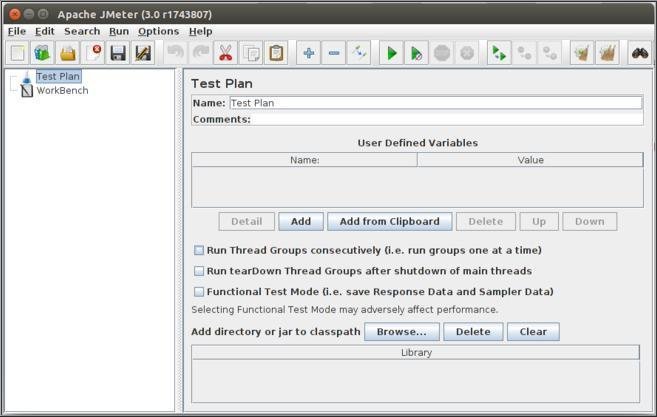Image resolution: width=657 pixels, height=417 pixels.
Task: Enable Run Thread Groups consecutively checkbox
Action: pos(199,250)
